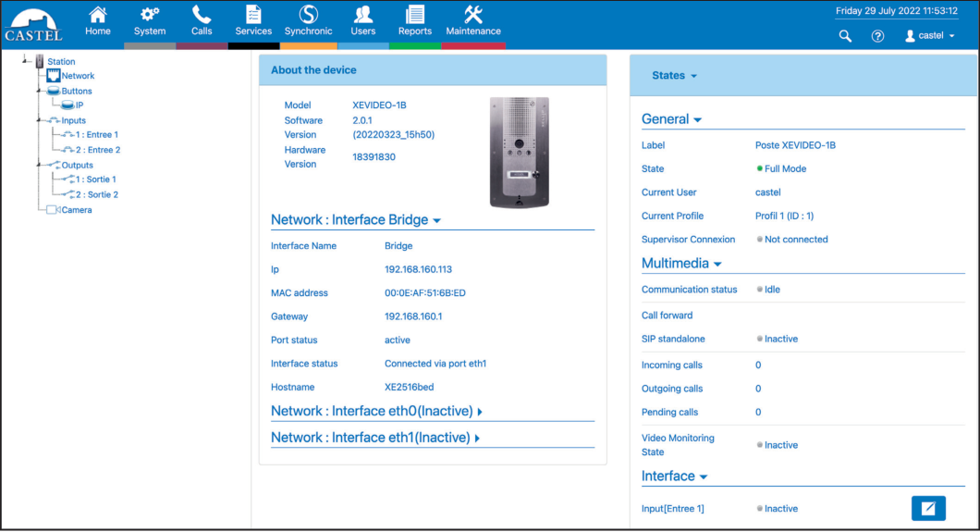980x532 pixels.
Task: Open Services checklist icon
Action: tap(253, 15)
